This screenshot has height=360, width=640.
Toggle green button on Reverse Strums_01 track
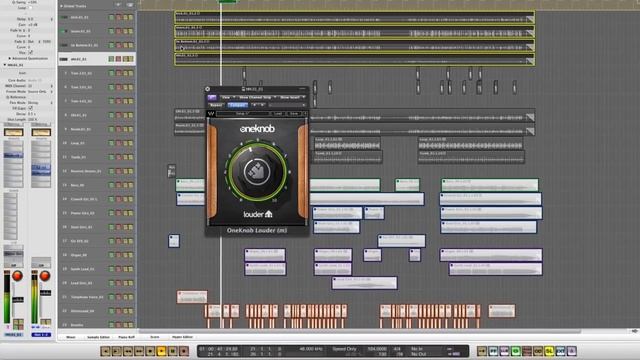(111, 171)
